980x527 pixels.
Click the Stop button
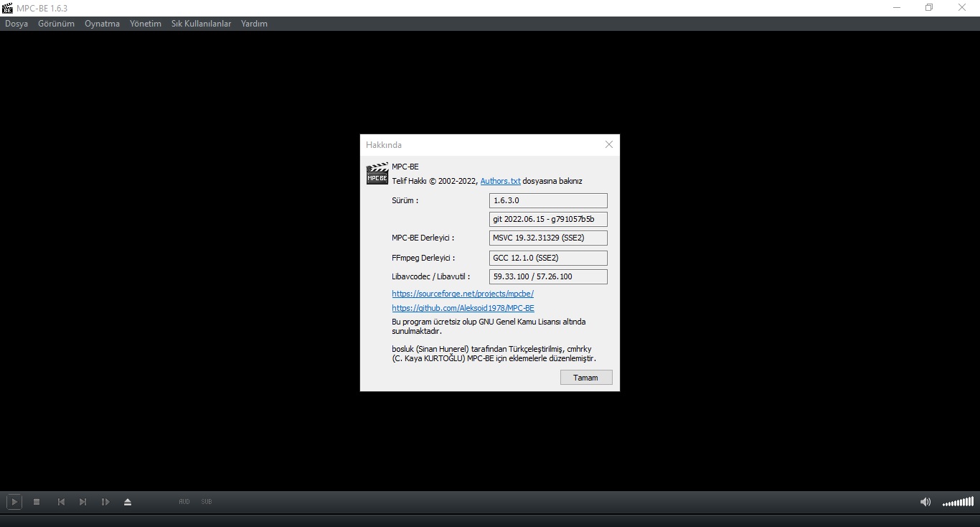point(37,502)
